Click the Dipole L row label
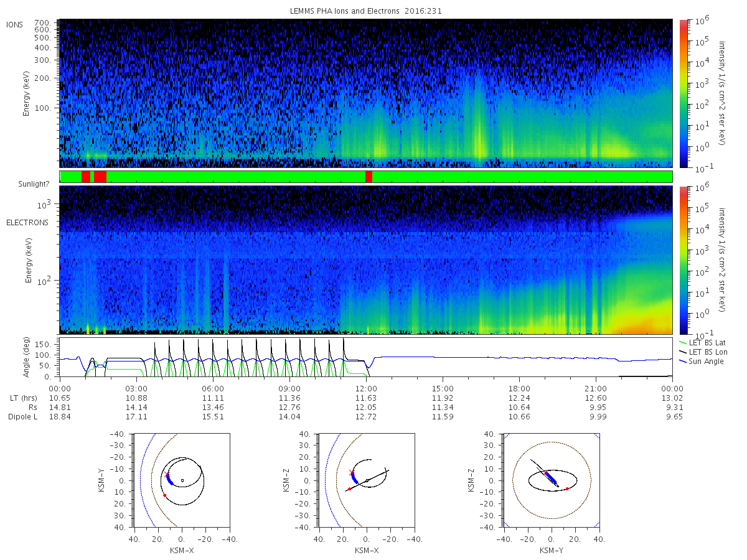The image size is (747, 560). tap(22, 417)
